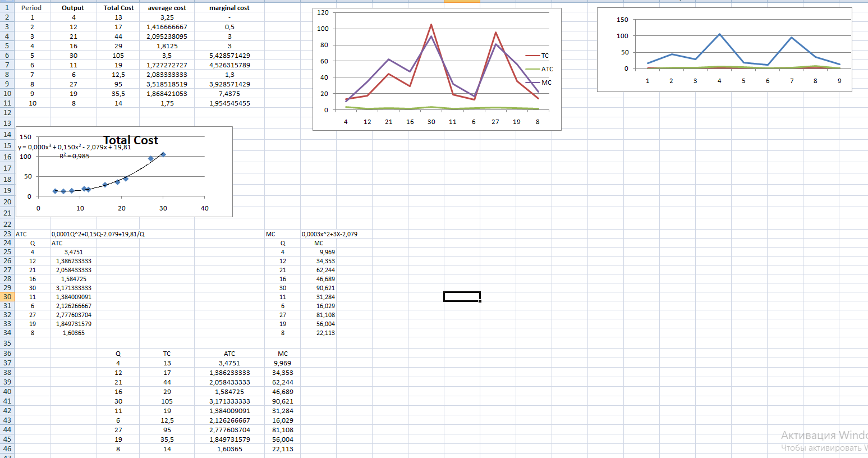Click the marginal cost cell showing 7,4375
This screenshot has height=458, width=868.
click(x=229, y=94)
